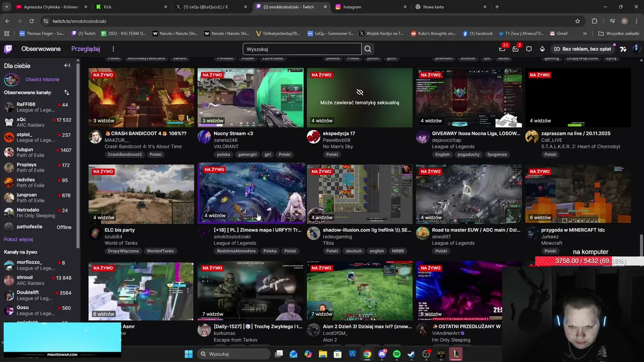The height and width of the screenshot is (362, 644).
Task: Open the Minecraft stream thumbnail by Jurkeez
Action: (x=578, y=194)
